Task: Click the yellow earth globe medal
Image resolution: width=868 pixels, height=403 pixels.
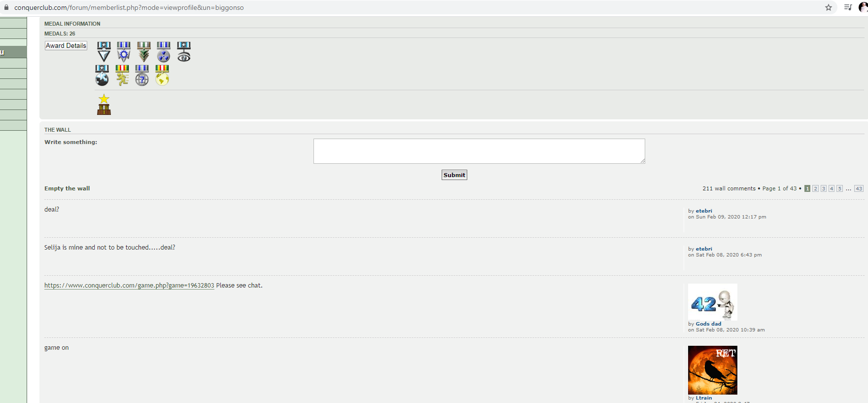Action: pyautogui.click(x=162, y=75)
